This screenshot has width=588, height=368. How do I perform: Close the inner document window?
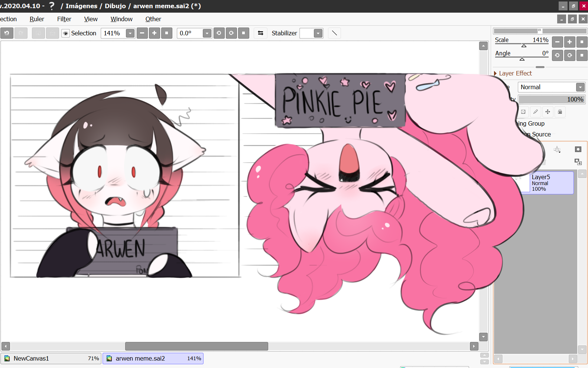point(583,19)
